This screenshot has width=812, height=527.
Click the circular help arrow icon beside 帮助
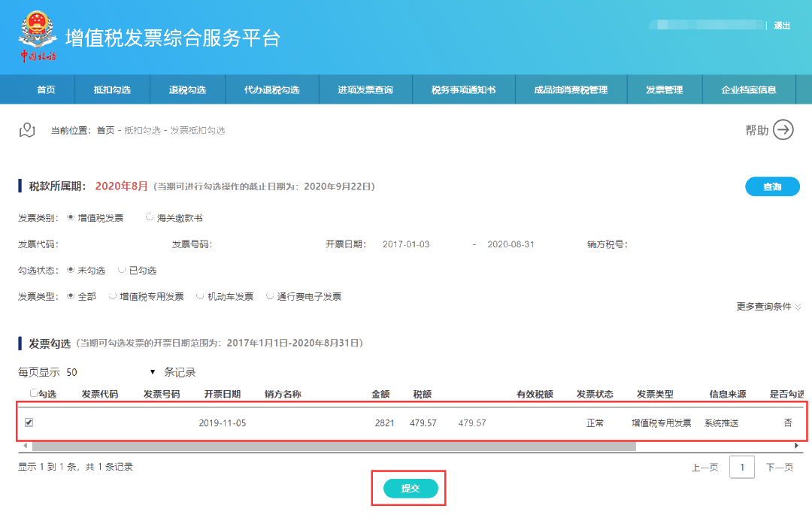coord(783,130)
